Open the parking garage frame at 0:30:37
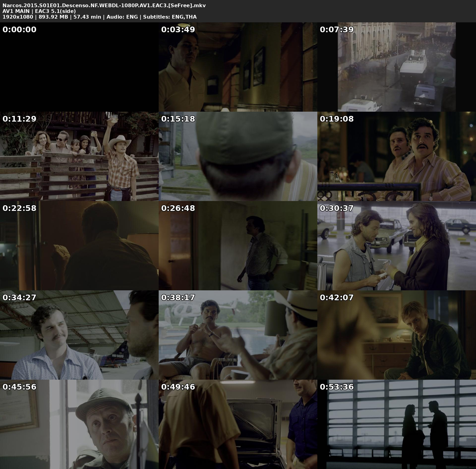Image resolution: width=476 pixels, height=469 pixels. point(396,246)
